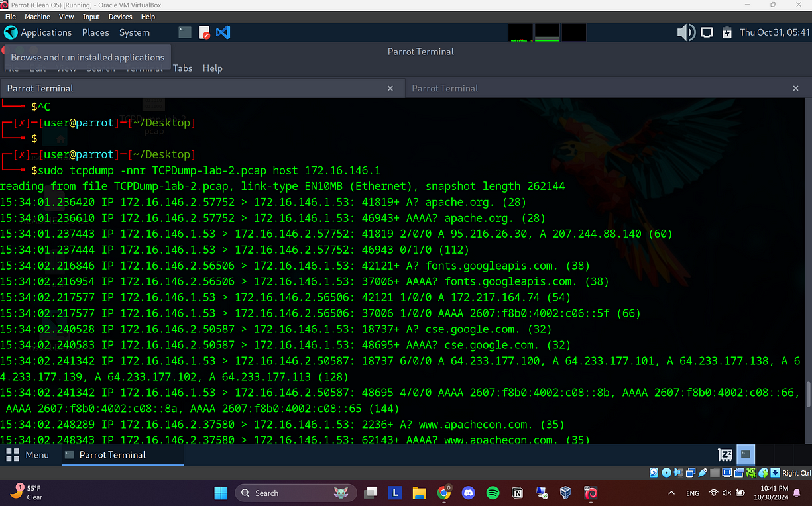
Task: Click the Windows Start button
Action: [x=220, y=493]
